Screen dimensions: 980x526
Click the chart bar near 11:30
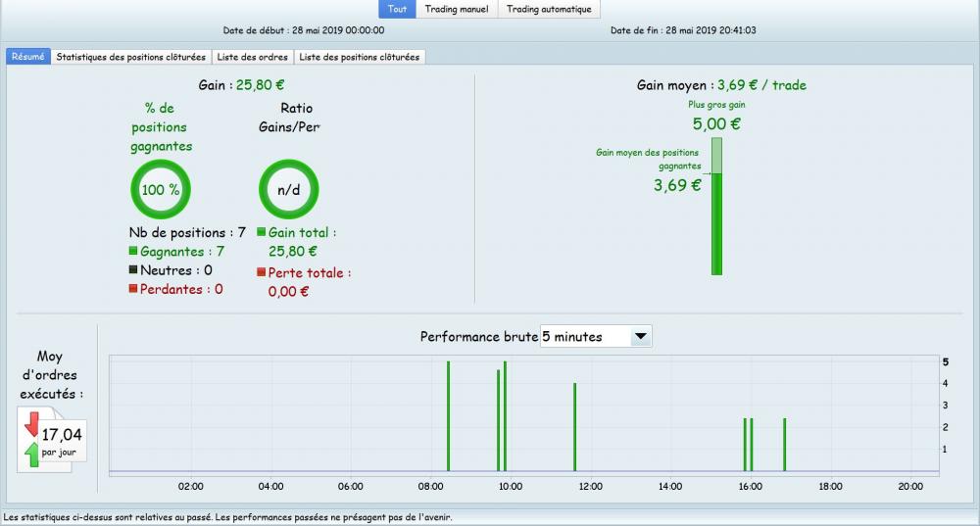tap(575, 427)
